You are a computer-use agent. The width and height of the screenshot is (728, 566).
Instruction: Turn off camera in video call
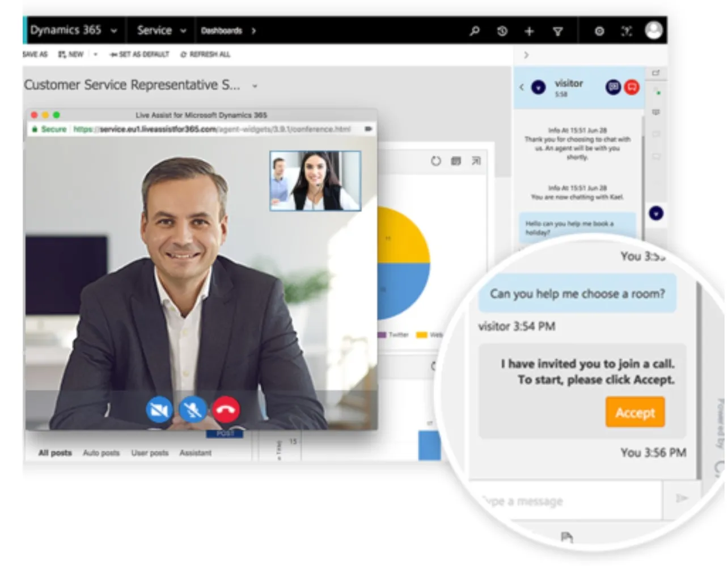point(159,409)
